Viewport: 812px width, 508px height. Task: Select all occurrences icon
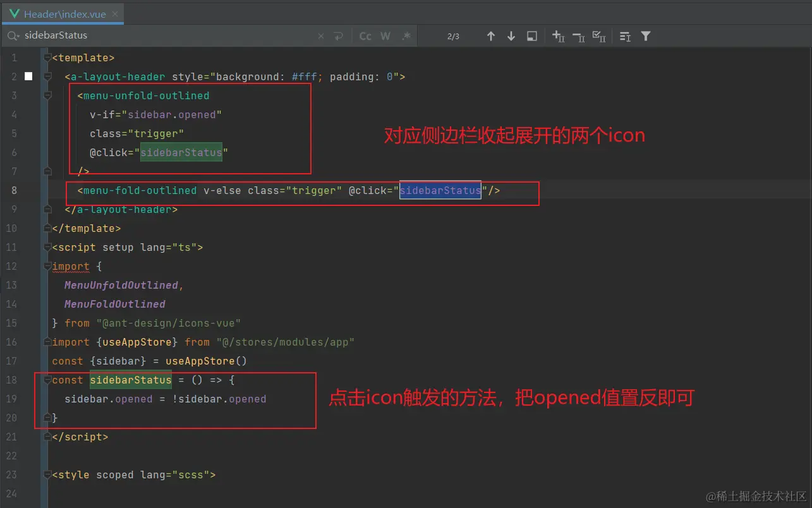599,36
